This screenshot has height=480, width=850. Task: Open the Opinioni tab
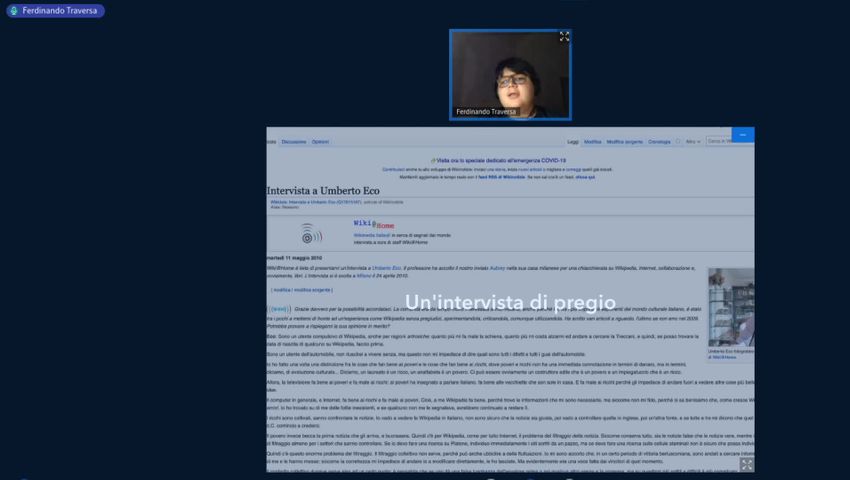(320, 142)
